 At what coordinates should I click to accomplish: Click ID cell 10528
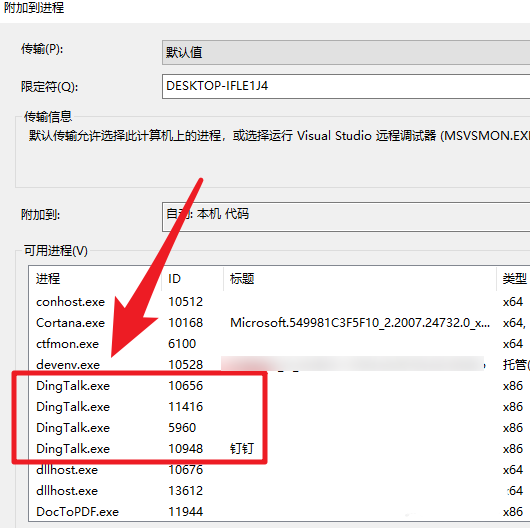point(186,365)
